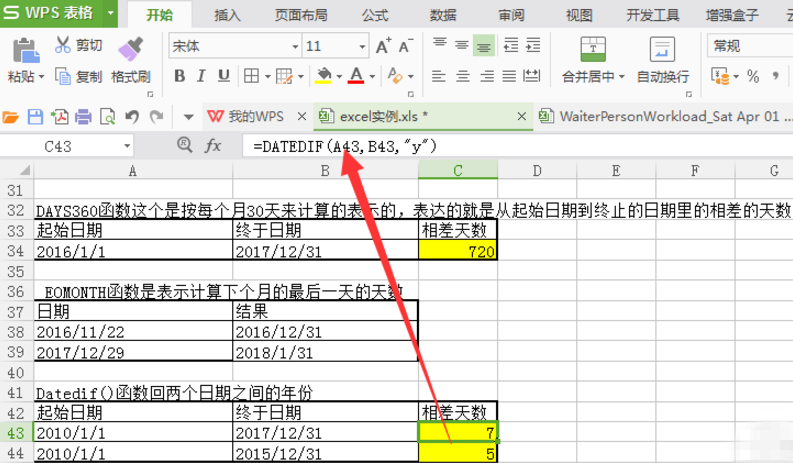Select the Format Painter brush
The width and height of the screenshot is (793, 463).
(x=130, y=49)
